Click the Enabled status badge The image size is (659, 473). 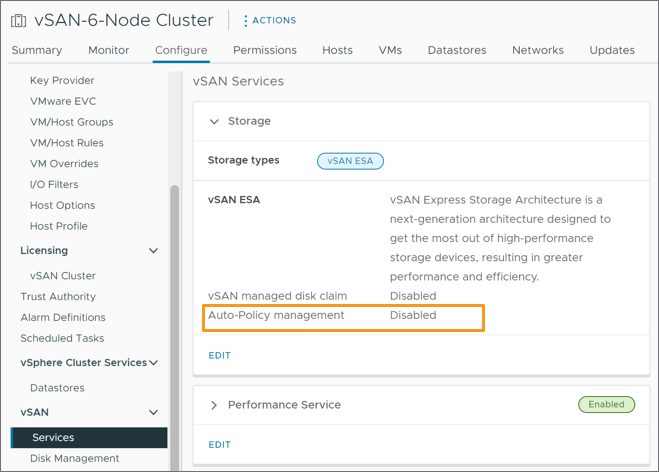click(606, 405)
